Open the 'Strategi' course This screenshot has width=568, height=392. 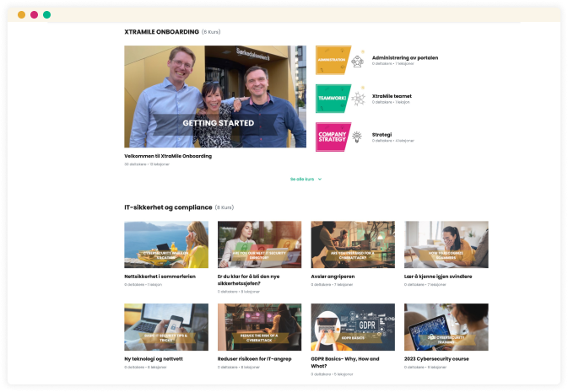click(x=381, y=134)
